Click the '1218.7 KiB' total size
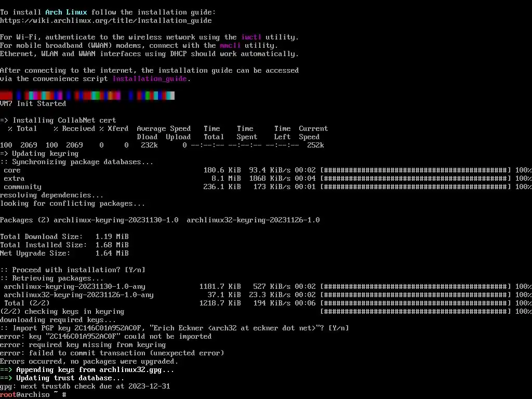Viewport: 532px width, 399px height. pos(220,303)
